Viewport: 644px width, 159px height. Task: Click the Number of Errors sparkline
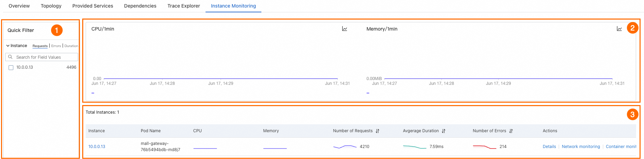coord(484,147)
